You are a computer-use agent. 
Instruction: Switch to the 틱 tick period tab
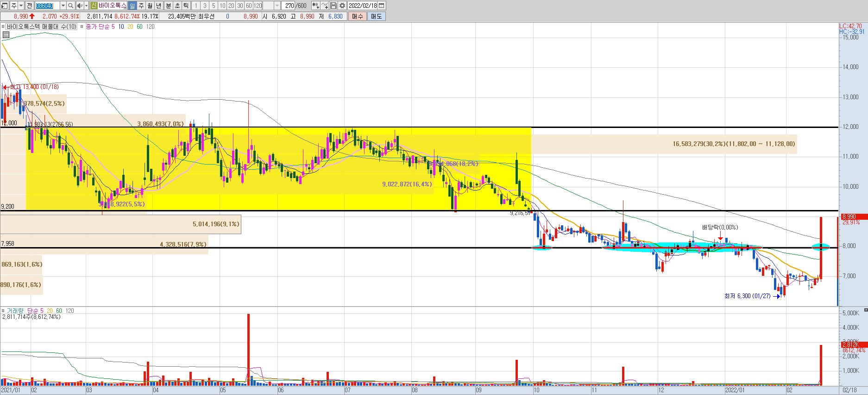(186, 6)
